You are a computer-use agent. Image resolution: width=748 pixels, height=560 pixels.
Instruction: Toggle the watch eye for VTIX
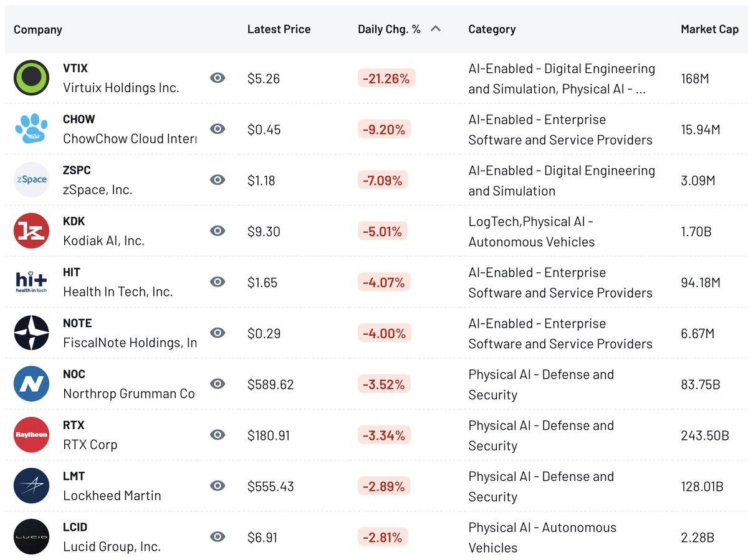(x=217, y=77)
